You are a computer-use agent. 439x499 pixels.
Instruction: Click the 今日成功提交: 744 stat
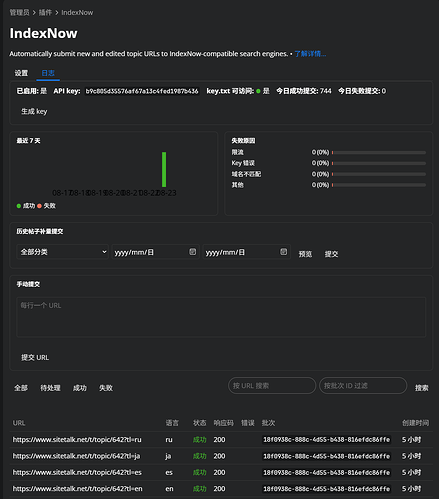point(304,91)
